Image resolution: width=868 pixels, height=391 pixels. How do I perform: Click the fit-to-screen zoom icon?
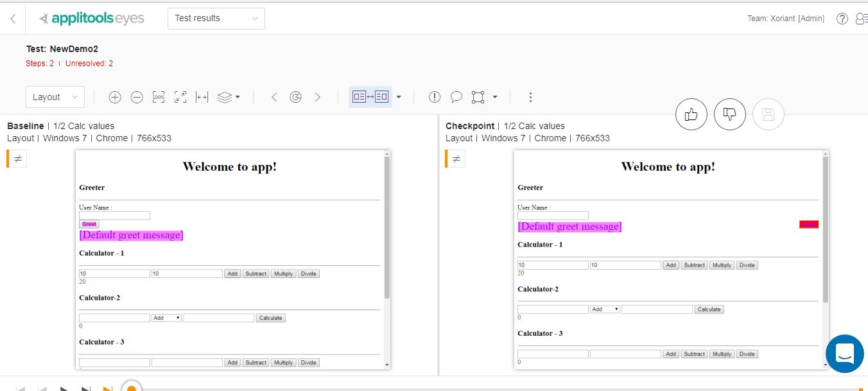[x=180, y=97]
